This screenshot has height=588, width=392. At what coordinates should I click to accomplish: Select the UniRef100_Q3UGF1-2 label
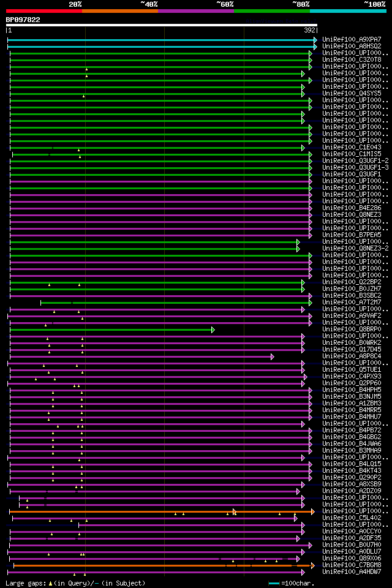(355, 161)
